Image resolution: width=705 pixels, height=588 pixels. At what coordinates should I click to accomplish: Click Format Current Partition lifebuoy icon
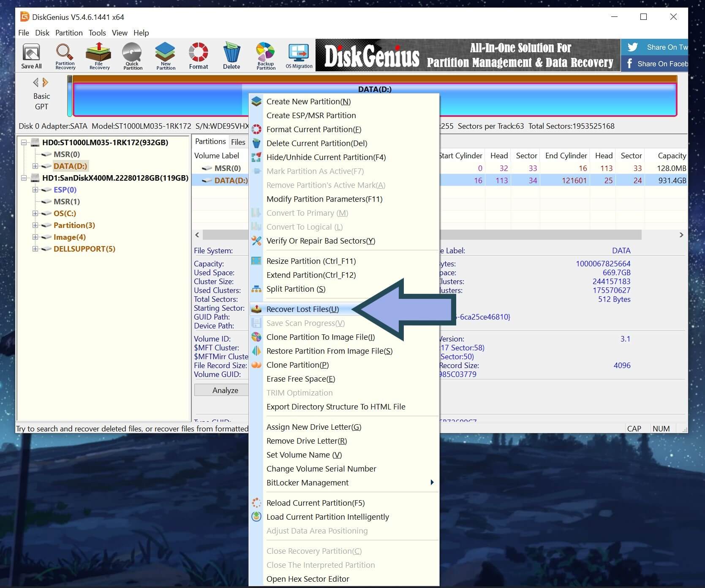(256, 129)
